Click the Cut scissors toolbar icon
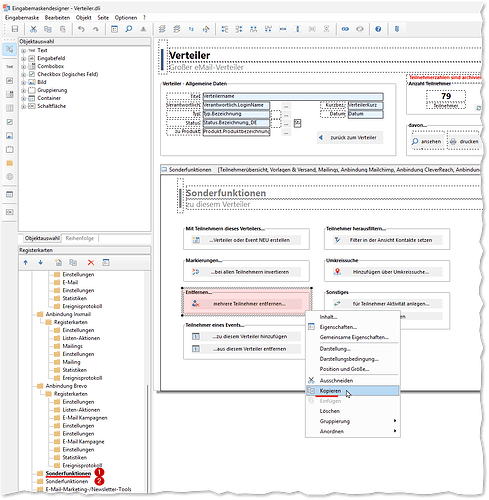This screenshot has width=489, height=500. coord(33,29)
